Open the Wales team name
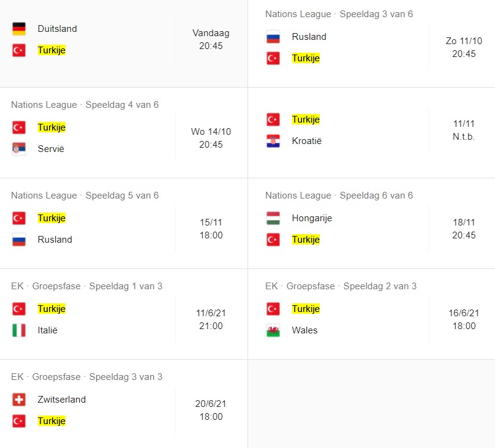Screen dimensions: 495x448 tap(304, 330)
